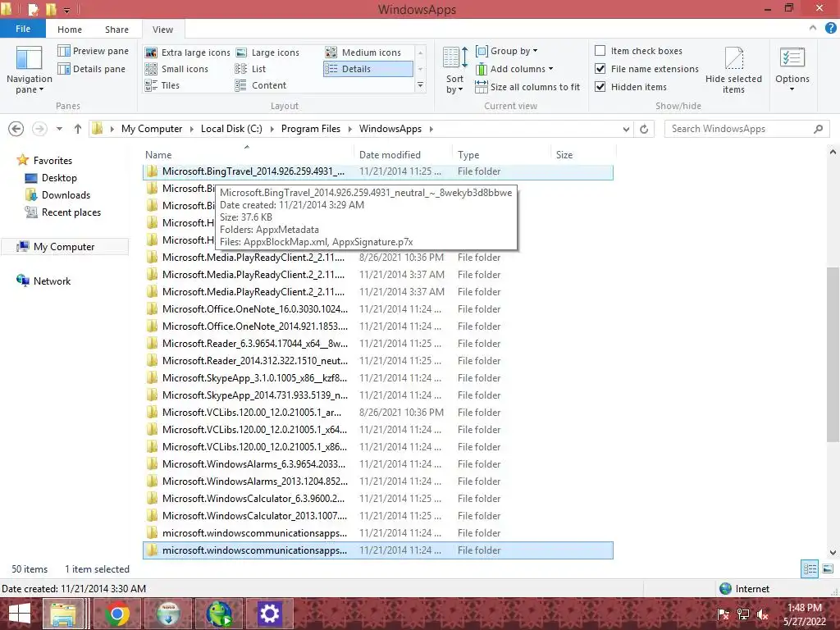This screenshot has width=840, height=630.
Task: Select Microsoft.SkypeApp_3.1.0.1005_x86 folder
Action: pos(377,377)
